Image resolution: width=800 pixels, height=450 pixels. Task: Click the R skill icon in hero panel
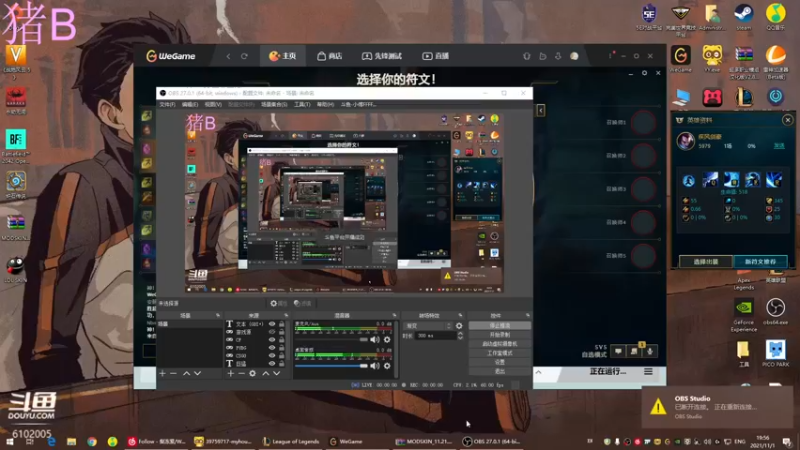[774, 180]
